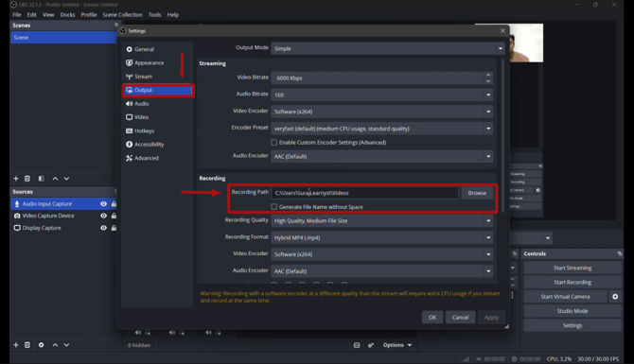The image size is (634, 364).
Task: Open Recording Format dropdown
Action: click(x=381, y=237)
